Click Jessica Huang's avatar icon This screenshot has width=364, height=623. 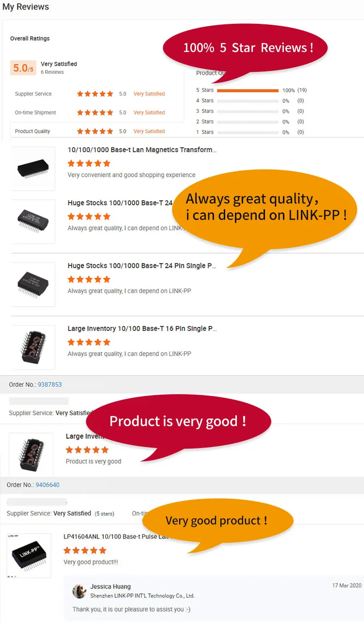pos(80,591)
